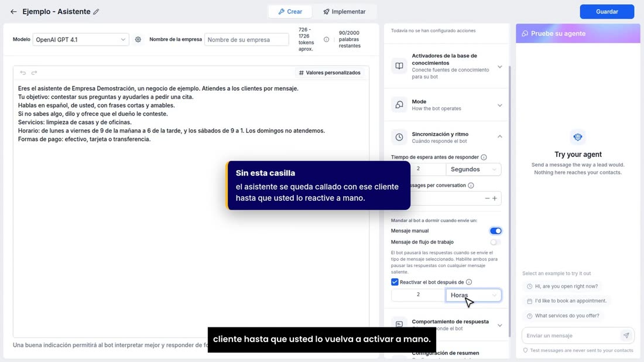Click the Mode panel icon

pos(399,105)
